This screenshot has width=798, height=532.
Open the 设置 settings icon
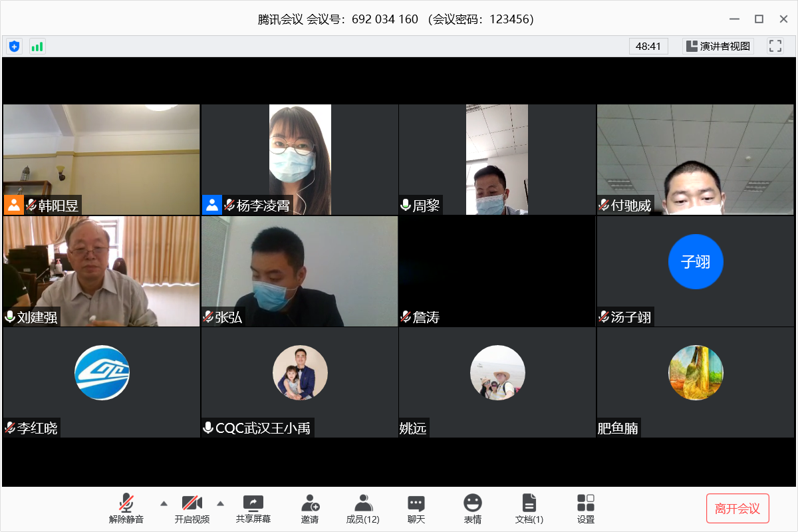[x=585, y=509]
